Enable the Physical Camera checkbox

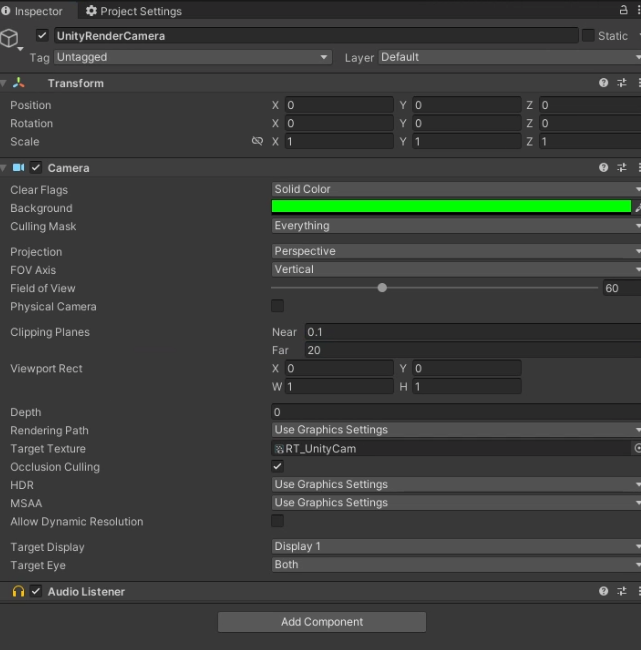point(277,306)
